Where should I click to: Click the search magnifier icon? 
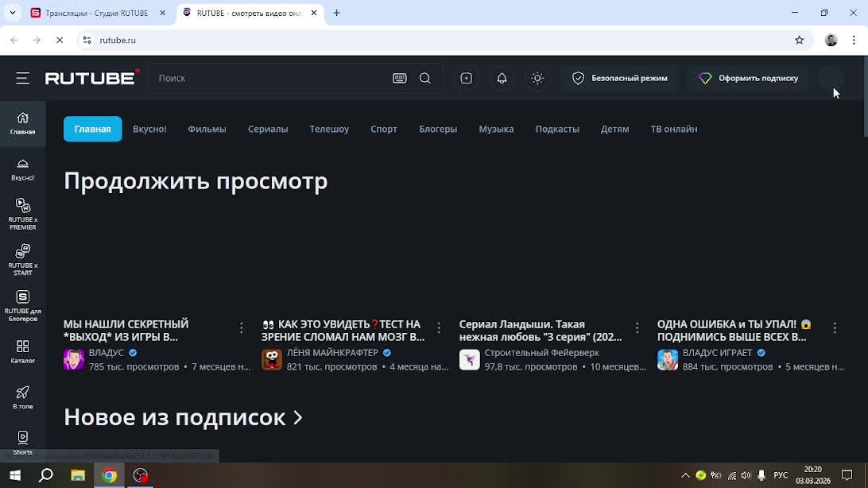(425, 78)
